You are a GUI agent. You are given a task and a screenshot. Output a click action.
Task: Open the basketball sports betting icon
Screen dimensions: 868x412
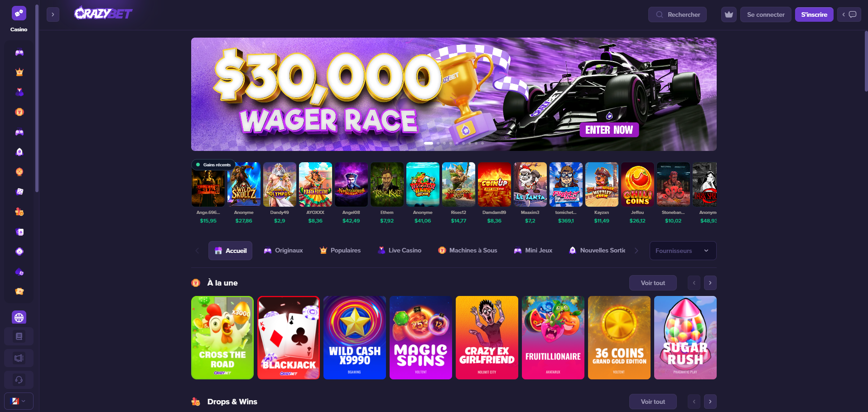[x=19, y=318]
